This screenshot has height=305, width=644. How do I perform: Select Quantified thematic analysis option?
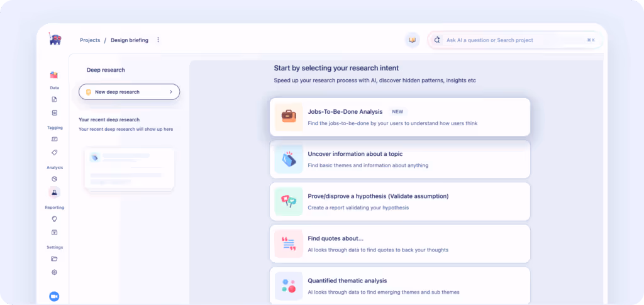pos(399,286)
